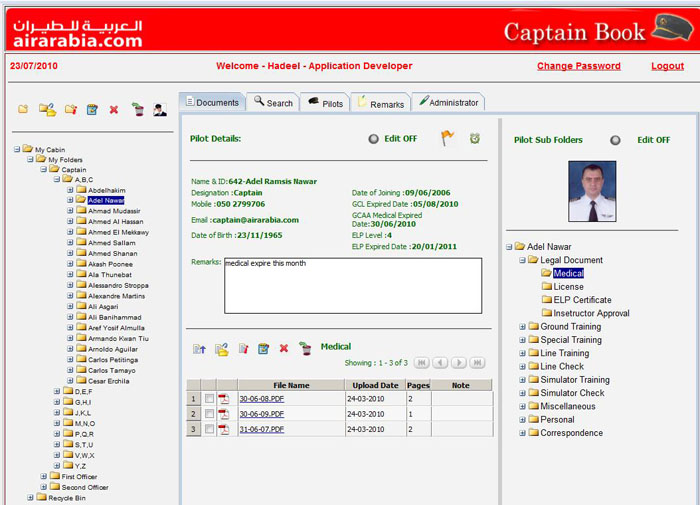Viewport: 700px width, 505px height.
Task: Switch to the Search tab
Action: pyautogui.click(x=272, y=102)
